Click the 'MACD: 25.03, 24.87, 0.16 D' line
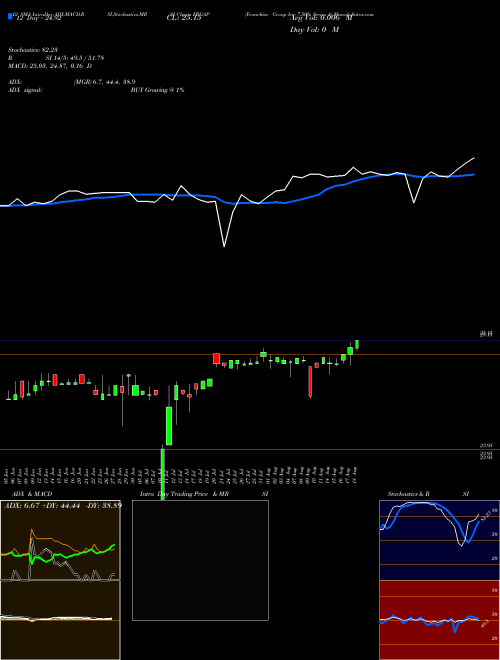This screenshot has height=660, width=500. (50, 66)
